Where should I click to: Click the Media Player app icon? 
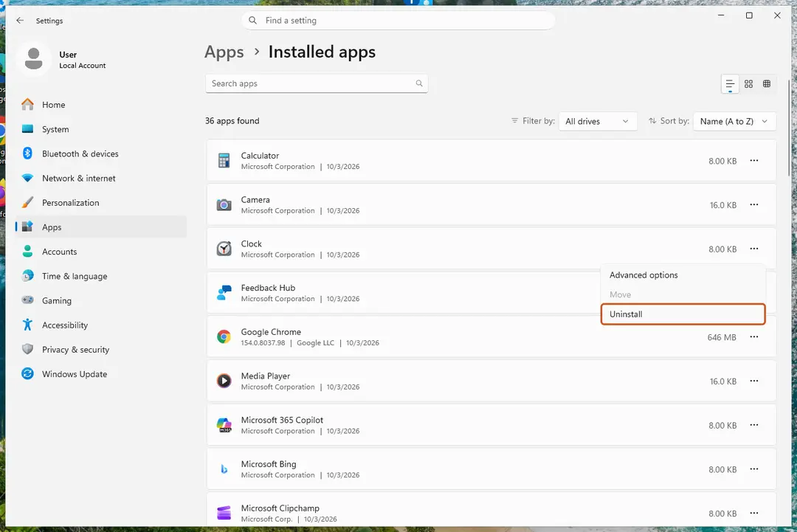pos(224,381)
